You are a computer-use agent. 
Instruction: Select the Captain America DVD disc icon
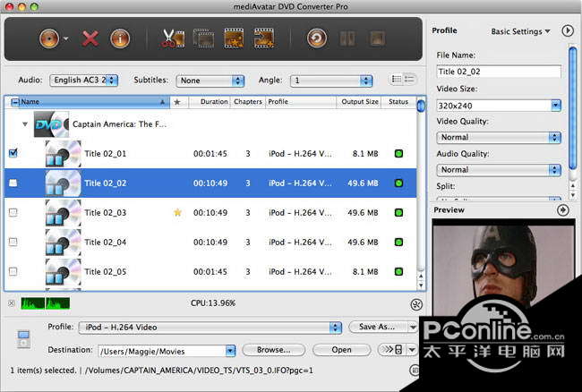[x=51, y=124]
